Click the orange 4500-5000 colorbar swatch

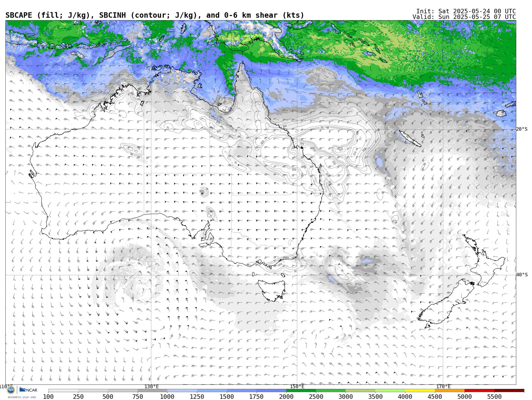(450, 391)
